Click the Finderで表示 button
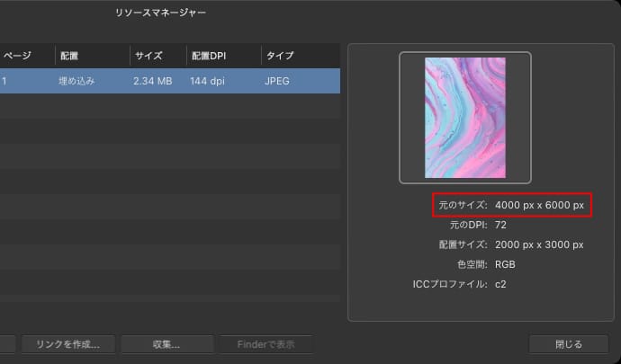Viewport: 621px width, 364px height. pos(265,344)
